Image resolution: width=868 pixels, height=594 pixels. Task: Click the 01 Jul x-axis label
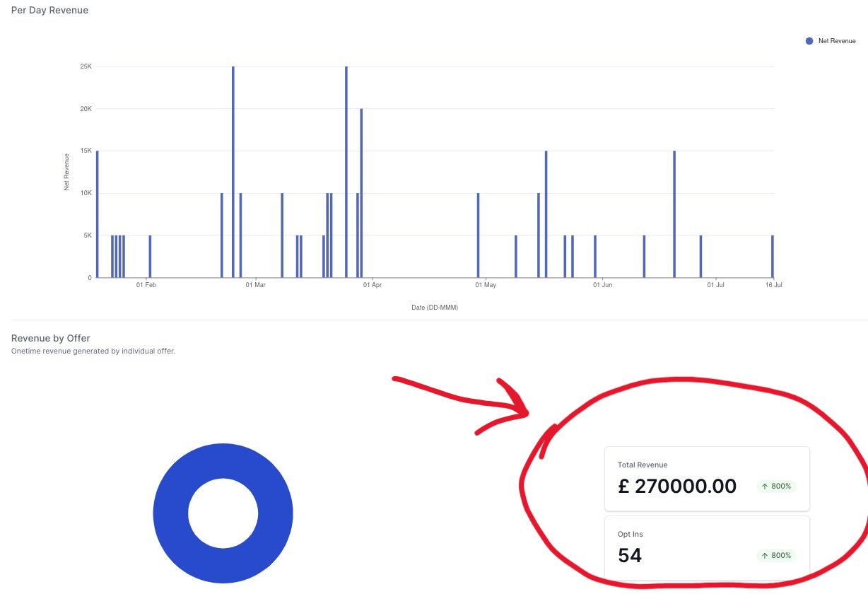tap(716, 285)
